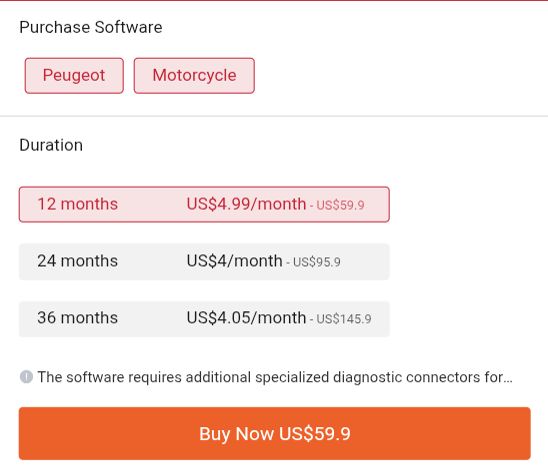Viewport: 548px width, 465px height.
Task: Choose the 12 months duration option
Action: tap(204, 204)
